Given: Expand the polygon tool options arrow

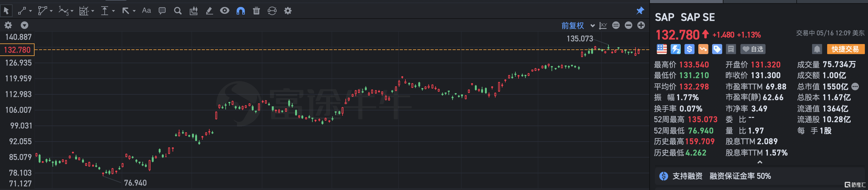Looking at the screenshot, I should pyautogui.click(x=51, y=11).
